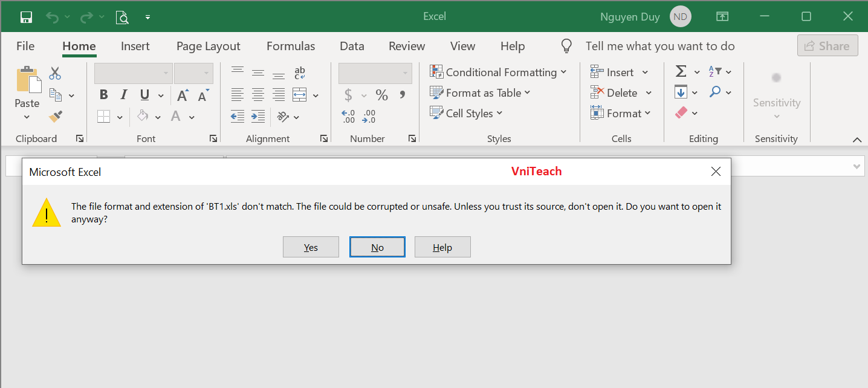Toggle Italic formatting
Screen dimensions: 868x388
point(124,95)
